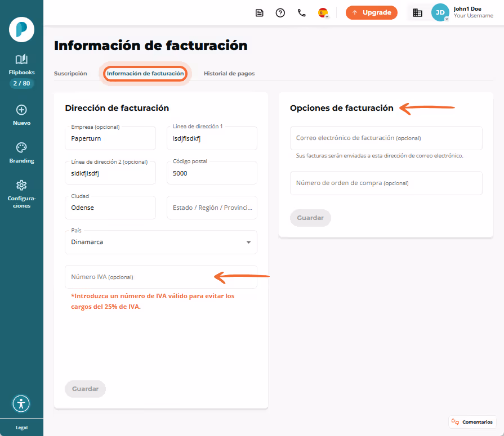
Task: Click the Código postal field
Action: [212, 173]
